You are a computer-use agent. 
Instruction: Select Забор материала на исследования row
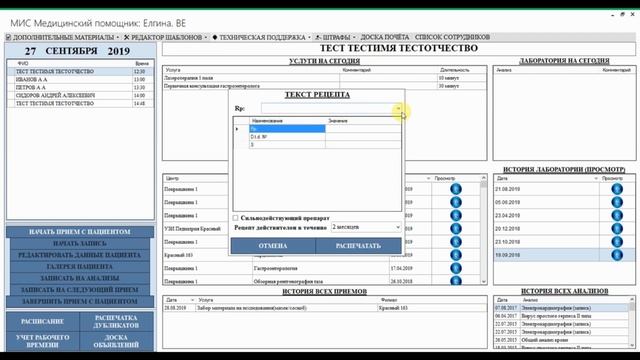tap(325, 308)
